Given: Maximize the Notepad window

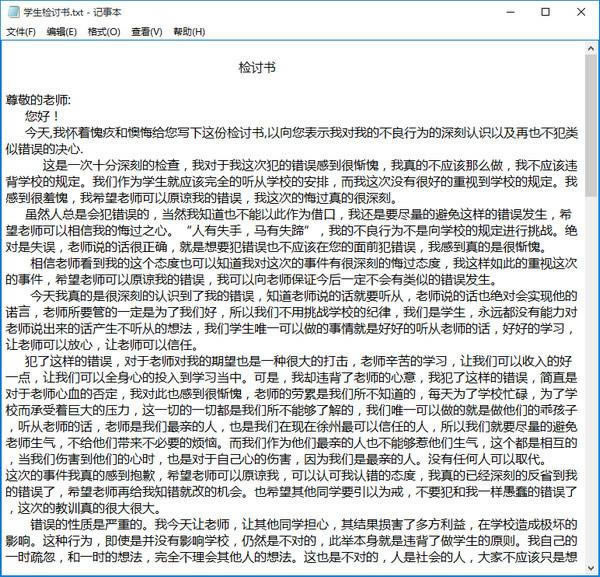Looking at the screenshot, I should click(x=545, y=12).
